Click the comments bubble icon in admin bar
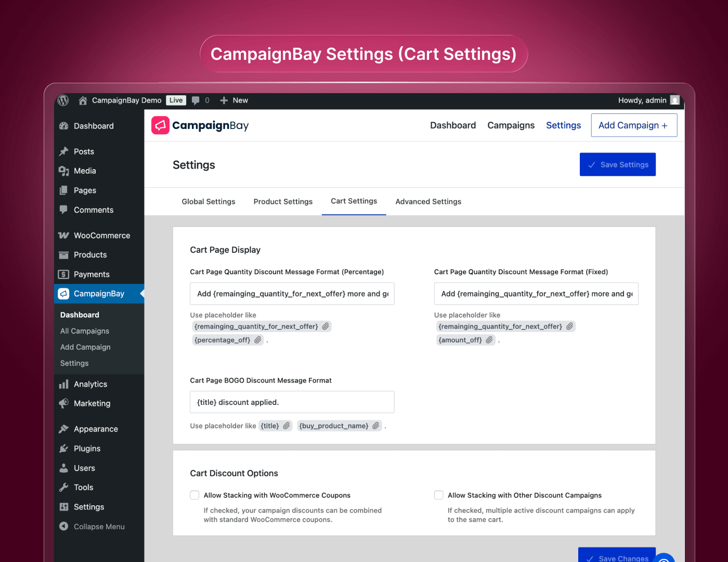 click(x=196, y=100)
